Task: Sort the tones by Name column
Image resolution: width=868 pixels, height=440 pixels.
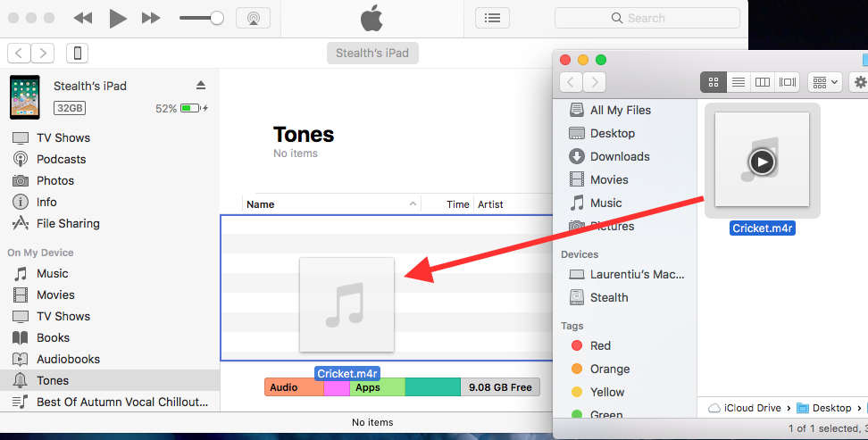Action: (x=261, y=204)
